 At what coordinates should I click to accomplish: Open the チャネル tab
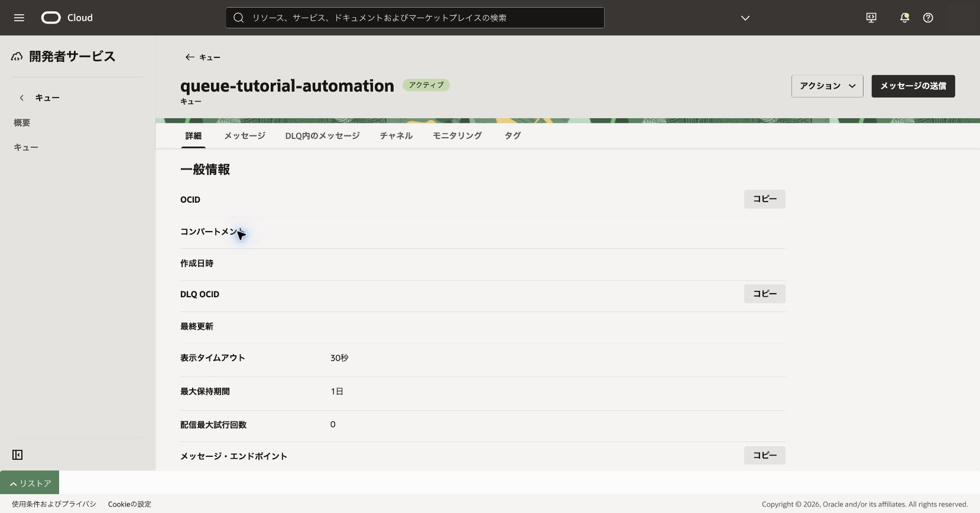[x=396, y=136]
